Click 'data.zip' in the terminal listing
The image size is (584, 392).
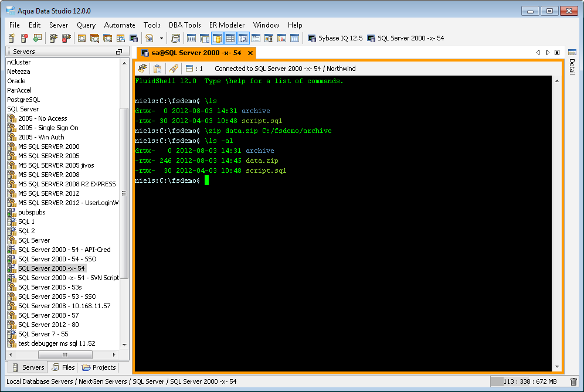[262, 161]
